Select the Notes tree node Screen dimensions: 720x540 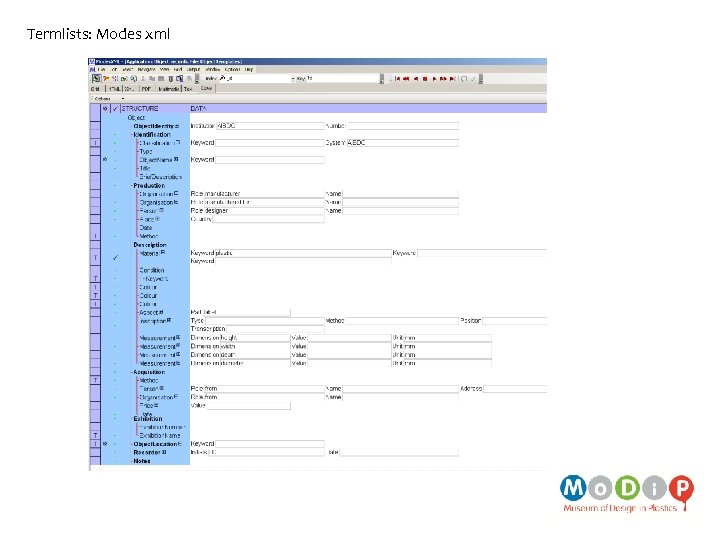coord(141,461)
